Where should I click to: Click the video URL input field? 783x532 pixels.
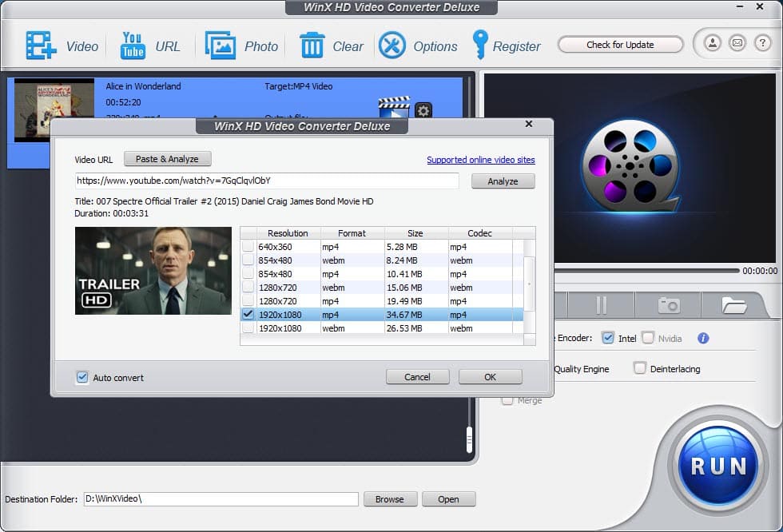267,181
